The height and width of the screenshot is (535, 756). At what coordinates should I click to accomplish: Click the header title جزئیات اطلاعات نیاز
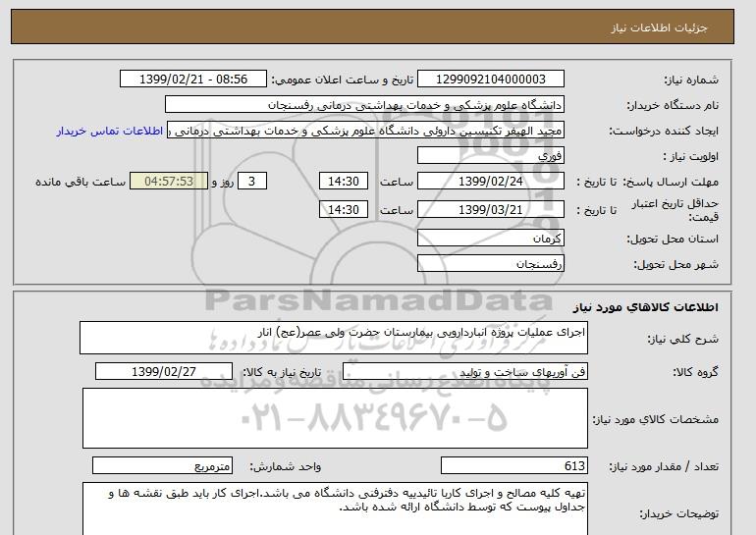[x=659, y=27]
